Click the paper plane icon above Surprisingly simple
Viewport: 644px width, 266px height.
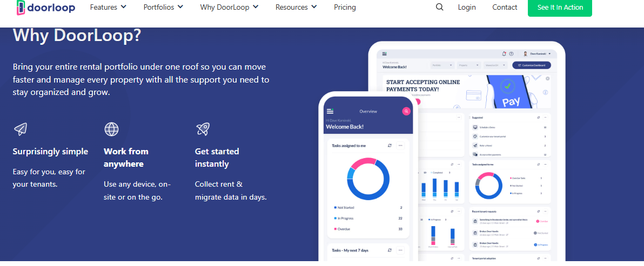20,129
